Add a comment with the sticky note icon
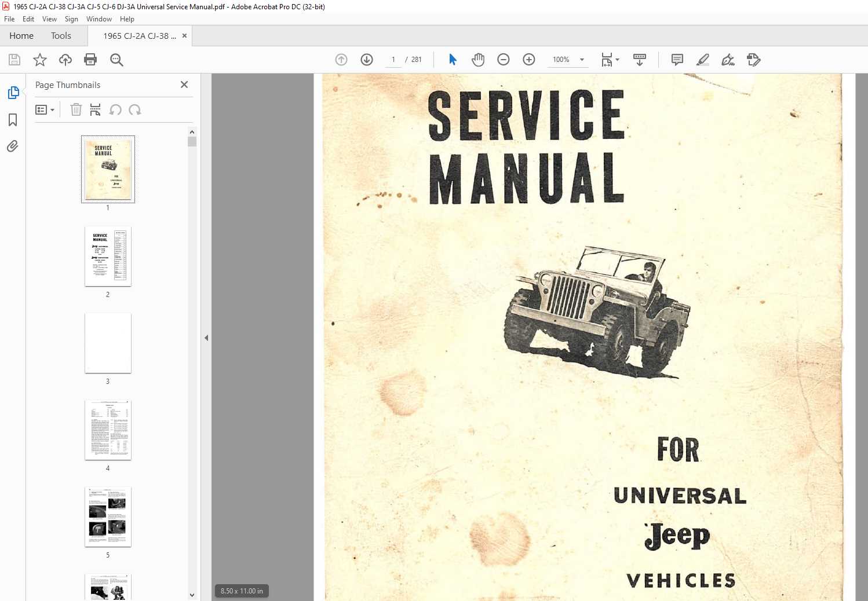The height and width of the screenshot is (601, 868). point(677,60)
